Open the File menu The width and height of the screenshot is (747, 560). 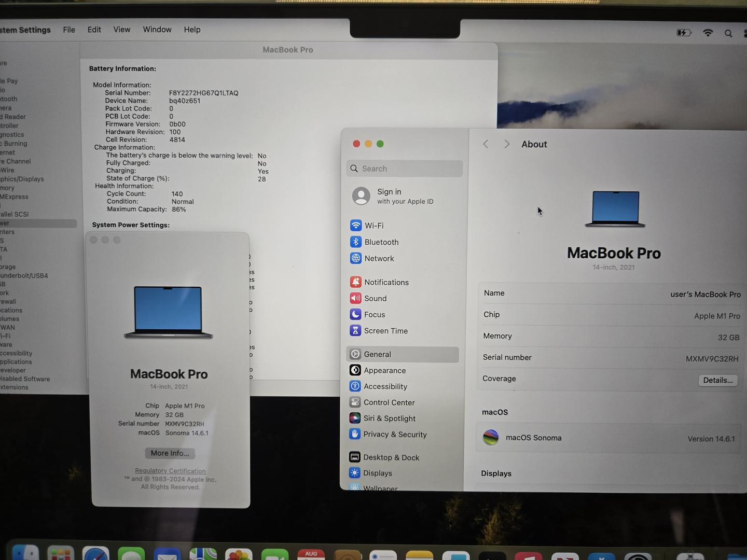[x=69, y=30]
